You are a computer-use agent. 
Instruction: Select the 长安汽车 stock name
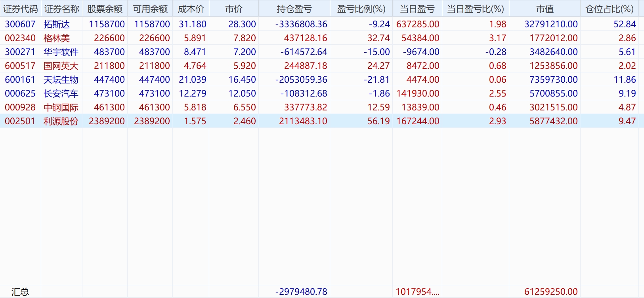point(61,93)
